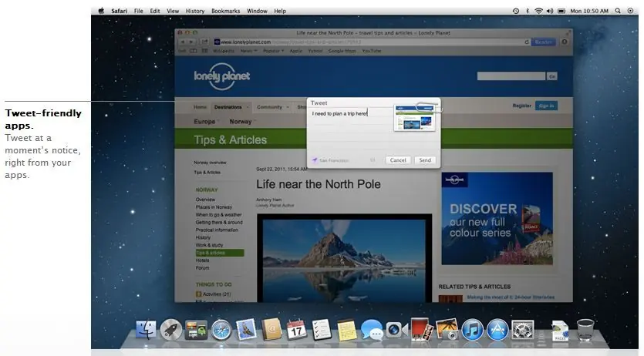This screenshot has height=356, width=644.
Task: Click the Wikipedia bookmark
Action: tap(224, 51)
